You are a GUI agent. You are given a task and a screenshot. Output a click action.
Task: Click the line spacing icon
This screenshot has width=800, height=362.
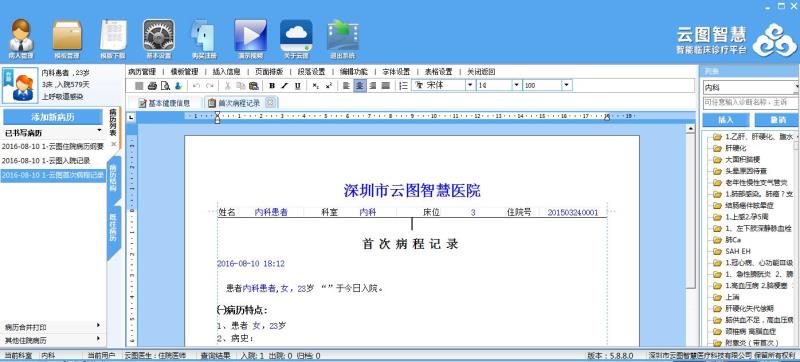[x=403, y=86]
